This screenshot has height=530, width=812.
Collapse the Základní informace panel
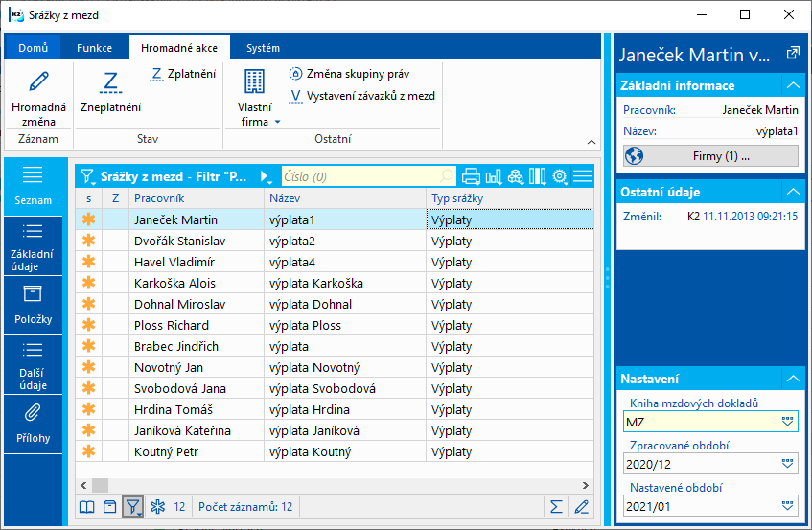point(792,86)
